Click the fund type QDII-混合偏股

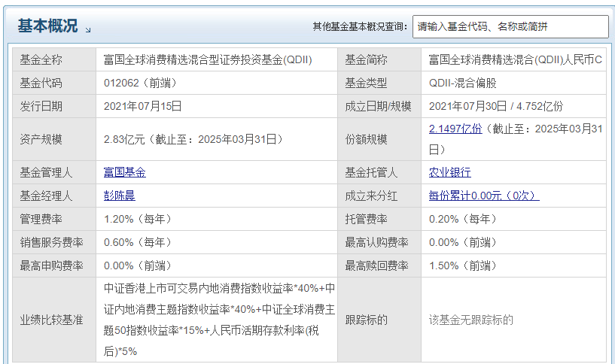[463, 83]
